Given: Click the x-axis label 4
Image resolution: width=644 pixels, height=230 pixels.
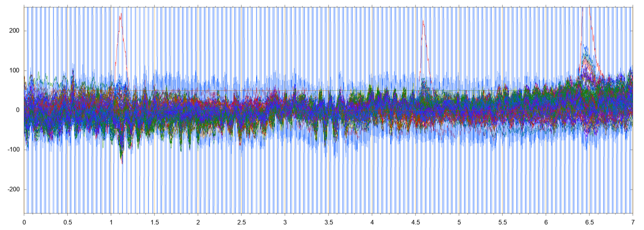Looking at the screenshot, I should click(372, 222).
